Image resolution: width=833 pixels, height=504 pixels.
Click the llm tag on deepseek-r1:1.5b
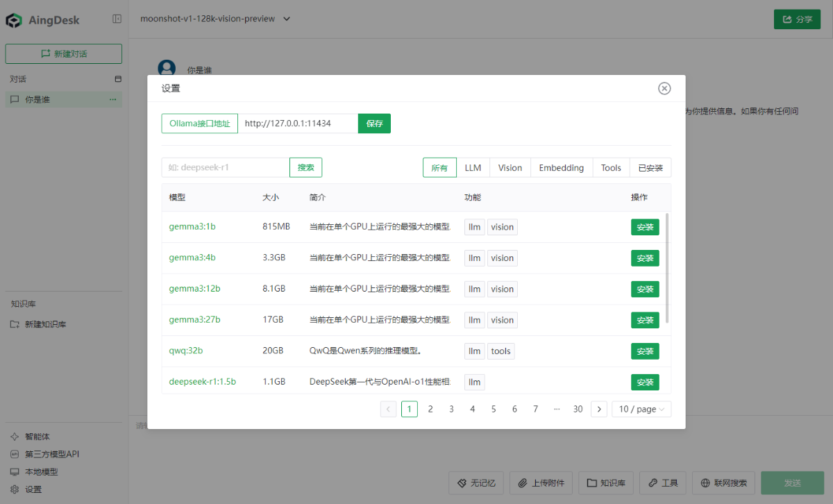475,382
